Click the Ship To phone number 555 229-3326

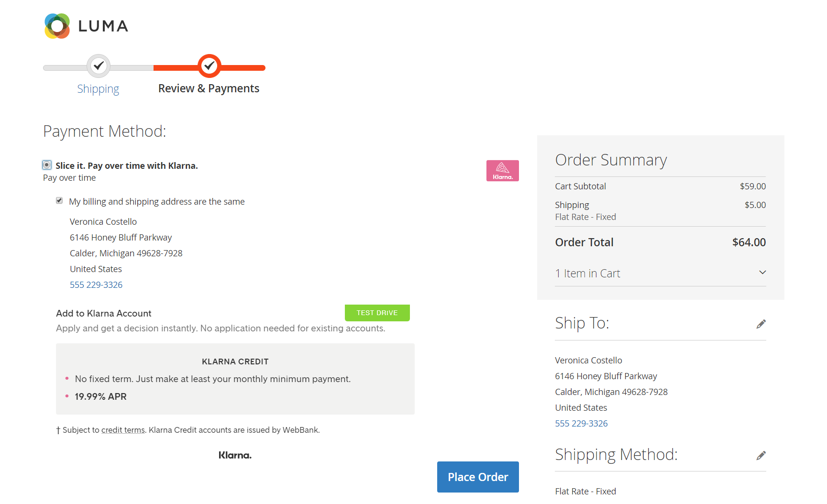(x=581, y=423)
